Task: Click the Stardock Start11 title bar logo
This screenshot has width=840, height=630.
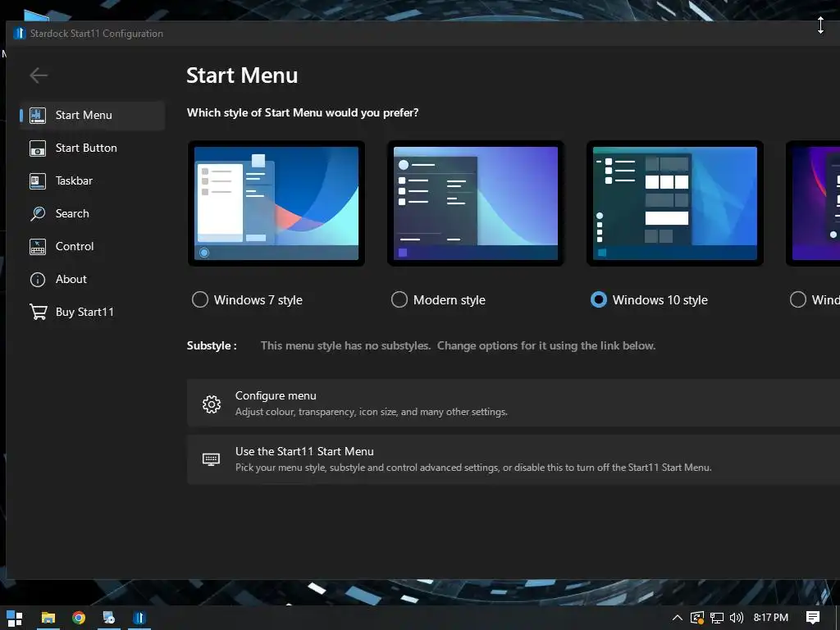Action: (x=20, y=33)
